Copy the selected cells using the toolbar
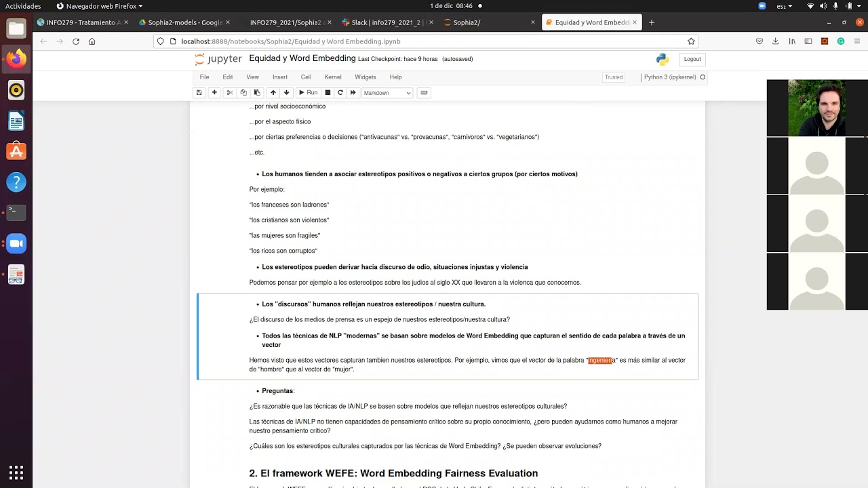Image resolution: width=868 pixels, height=488 pixels. [x=243, y=93]
